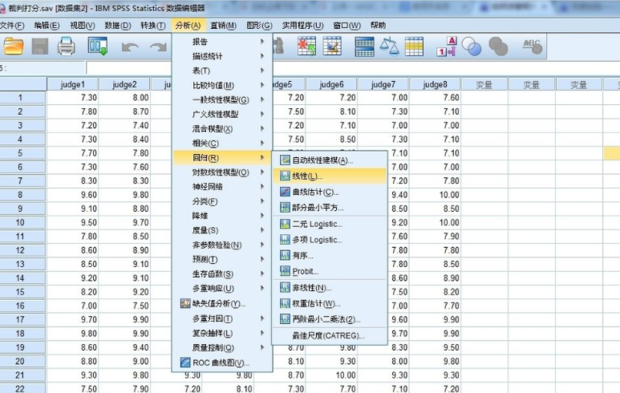
Task: Open the 数据(D) menu
Action: (117, 25)
